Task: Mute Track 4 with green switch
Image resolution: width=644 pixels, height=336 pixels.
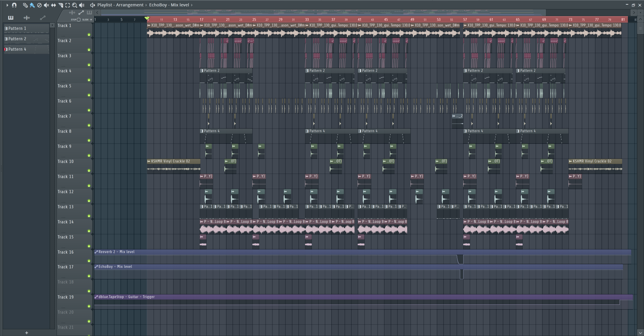Action: coord(89,80)
